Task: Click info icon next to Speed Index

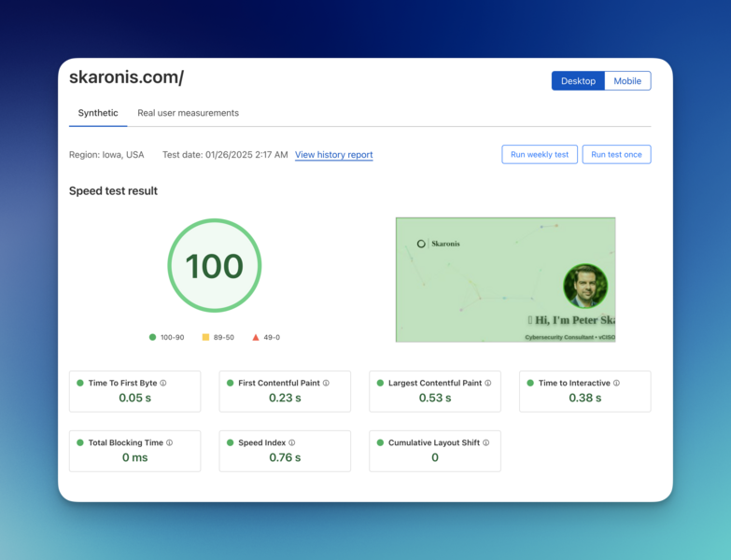Action: tap(292, 442)
